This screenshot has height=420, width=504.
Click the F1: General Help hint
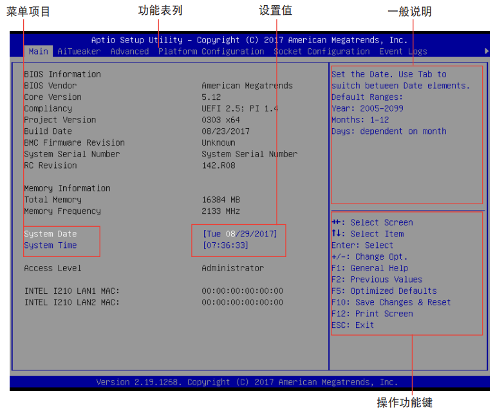pos(369,268)
